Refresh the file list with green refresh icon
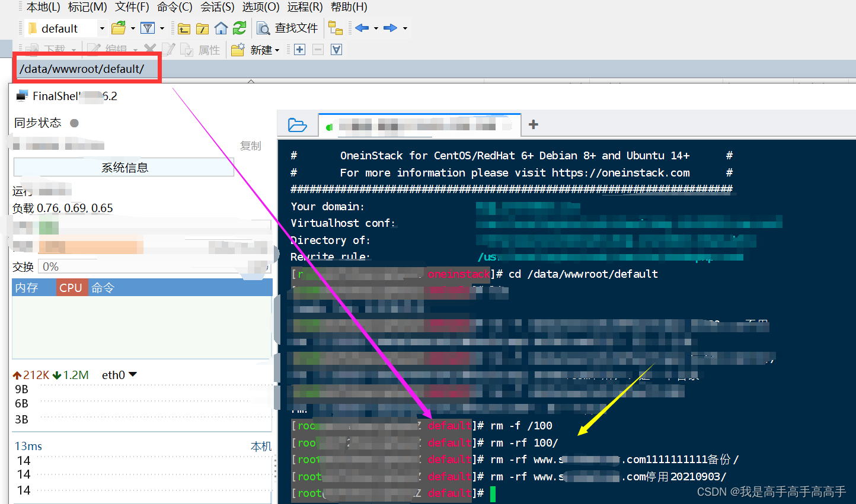This screenshot has width=856, height=504. 240,27
